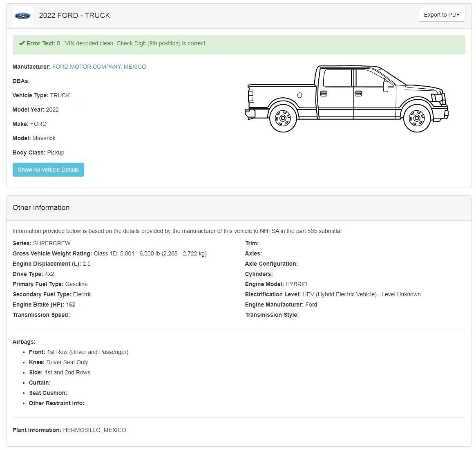The image size is (476, 450).
Task: Click the 'Seat Cushion:' airbag item
Action: click(48, 393)
